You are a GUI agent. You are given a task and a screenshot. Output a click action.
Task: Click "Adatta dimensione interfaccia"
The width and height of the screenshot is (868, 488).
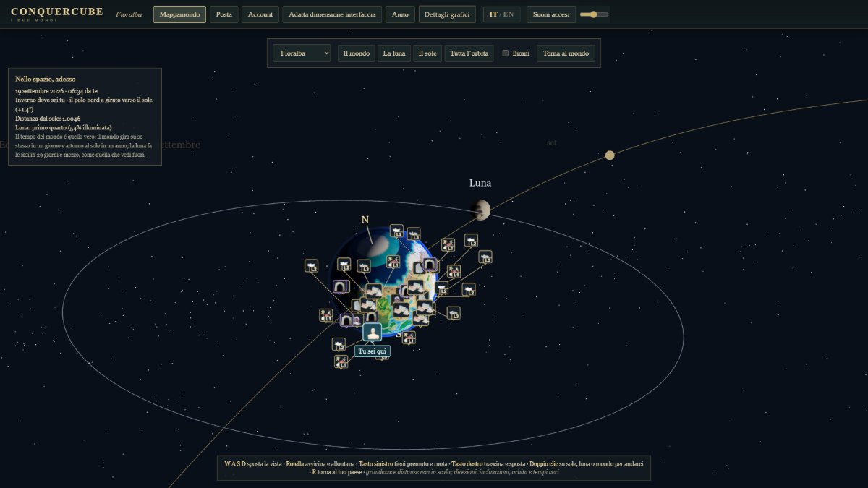click(332, 14)
